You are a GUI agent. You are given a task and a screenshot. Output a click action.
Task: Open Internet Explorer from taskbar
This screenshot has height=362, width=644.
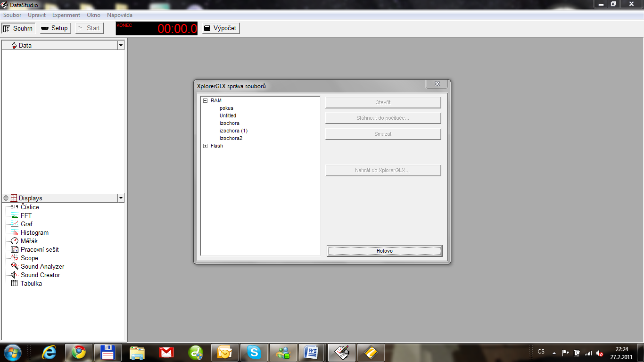coord(50,352)
